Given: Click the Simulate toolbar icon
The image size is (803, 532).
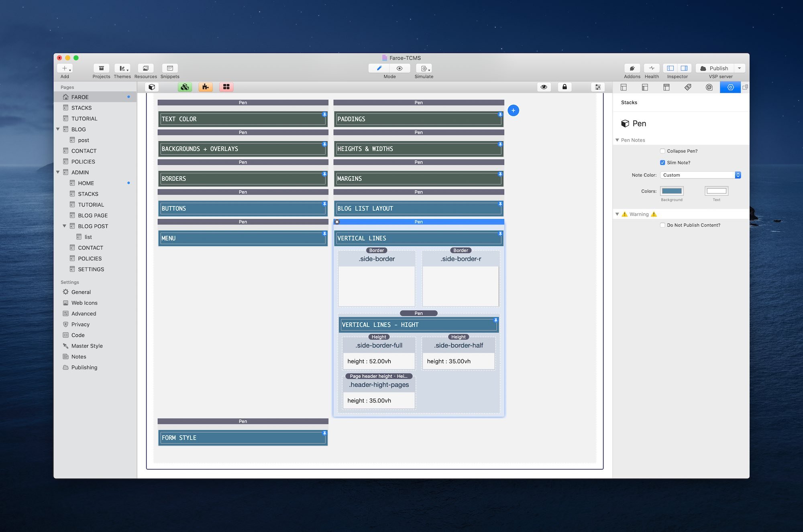Looking at the screenshot, I should pyautogui.click(x=424, y=69).
